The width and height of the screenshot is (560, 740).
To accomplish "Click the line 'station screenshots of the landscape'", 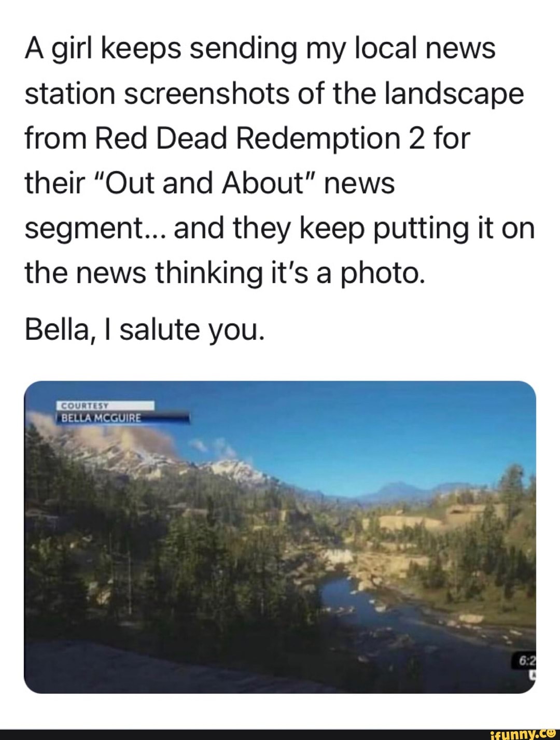I will [x=274, y=94].
